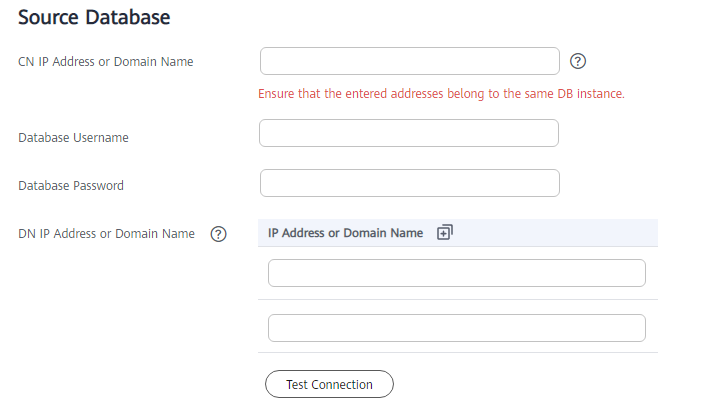Click the Database Password label
705x408 pixels.
click(71, 185)
